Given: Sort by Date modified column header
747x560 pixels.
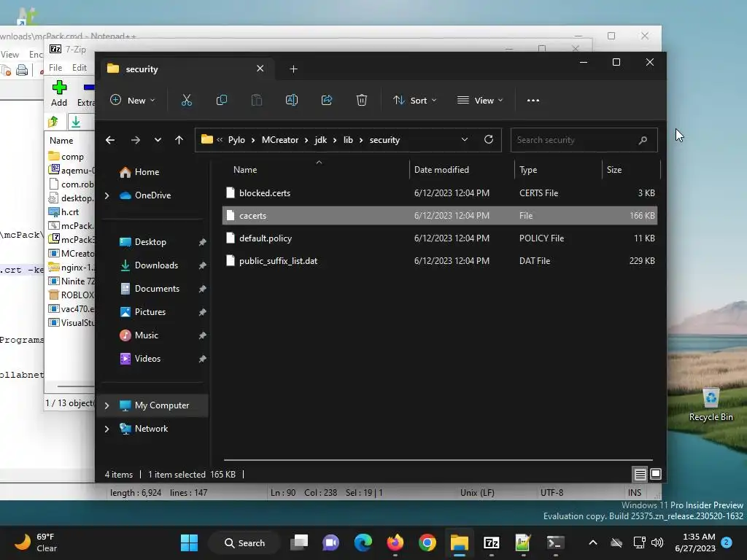Looking at the screenshot, I should 462,170.
